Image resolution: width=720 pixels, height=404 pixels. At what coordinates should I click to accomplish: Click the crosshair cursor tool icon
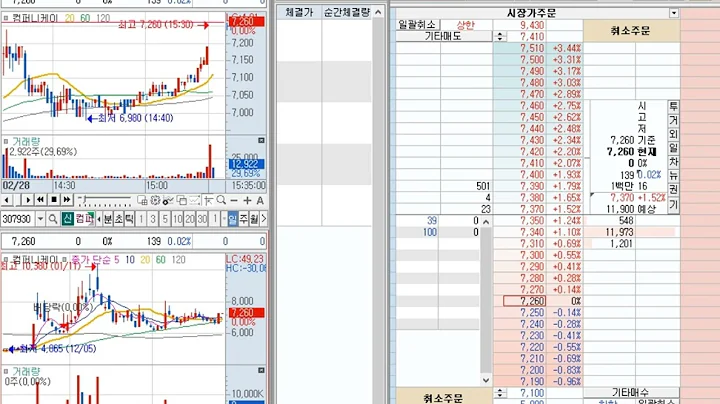[208, 201]
